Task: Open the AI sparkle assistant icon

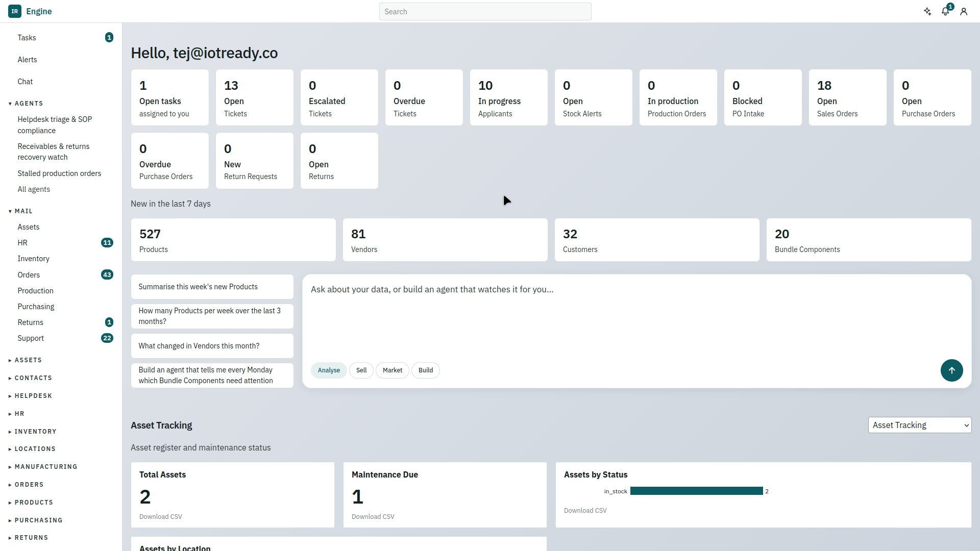Action: point(927,11)
